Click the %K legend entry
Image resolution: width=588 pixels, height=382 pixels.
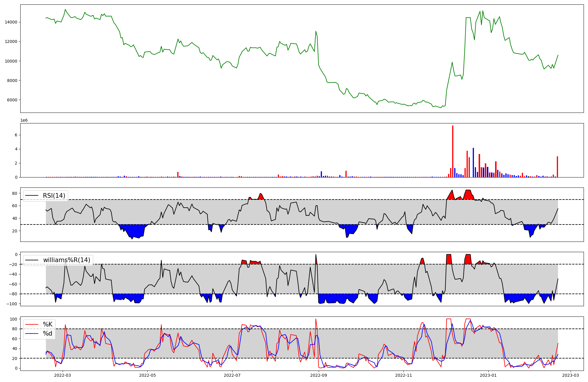coord(47,324)
